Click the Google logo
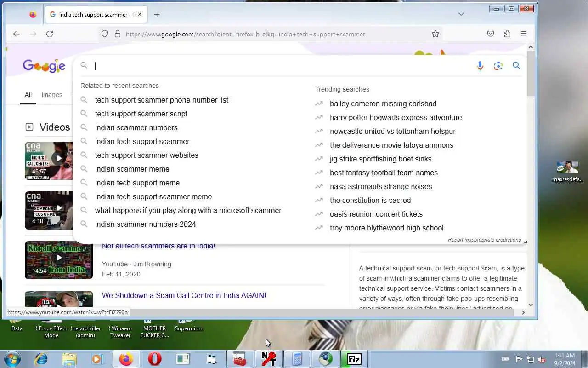Image resolution: width=588 pixels, height=368 pixels. click(x=44, y=66)
